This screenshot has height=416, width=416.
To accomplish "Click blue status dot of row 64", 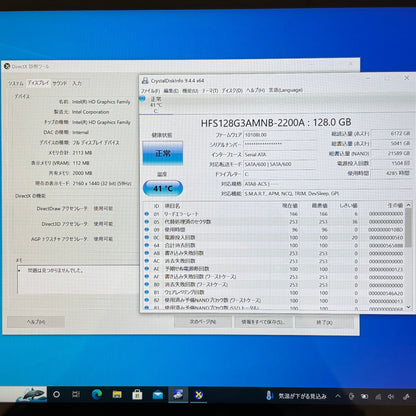I will tap(146, 245).
